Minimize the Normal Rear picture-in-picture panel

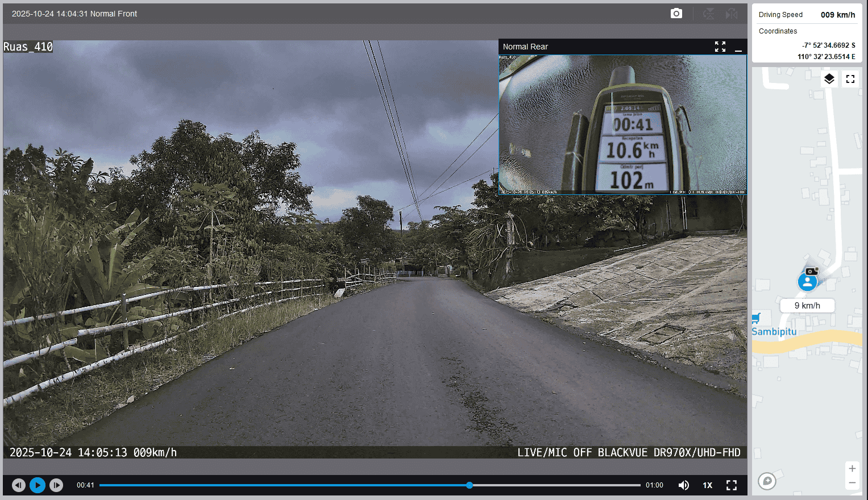pyautogui.click(x=738, y=47)
